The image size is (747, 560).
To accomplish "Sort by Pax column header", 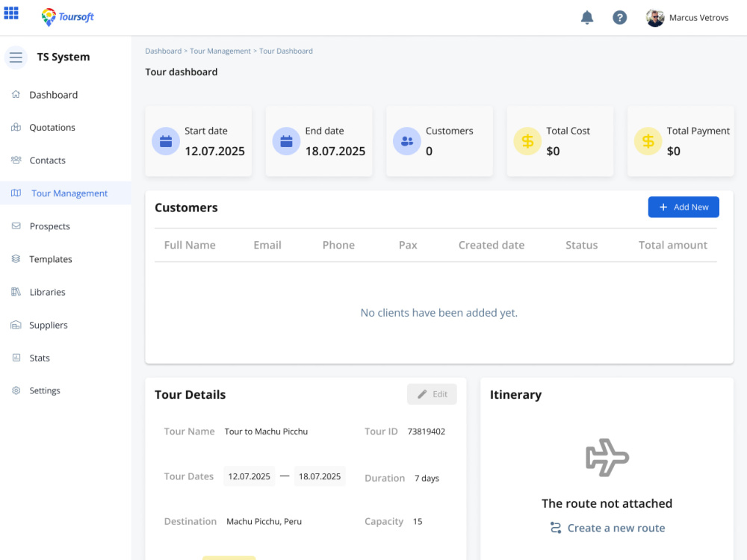I will click(408, 245).
